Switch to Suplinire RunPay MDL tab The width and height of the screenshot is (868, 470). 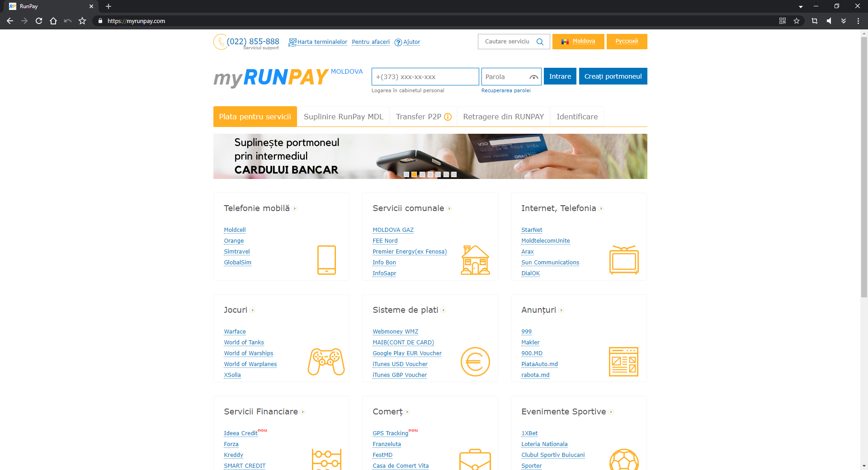click(x=344, y=117)
